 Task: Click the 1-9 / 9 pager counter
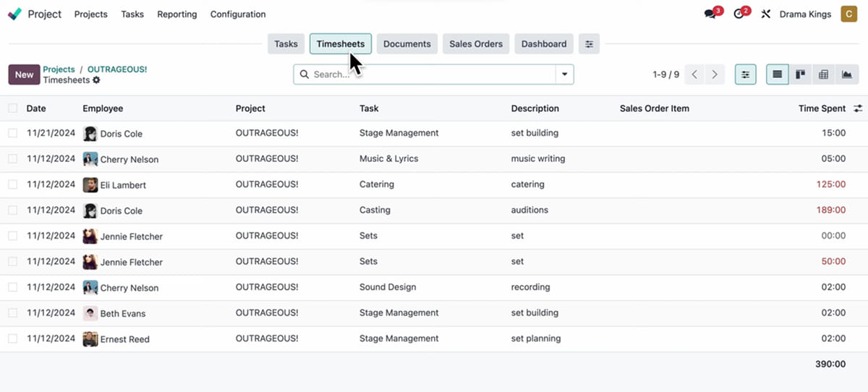pos(666,74)
